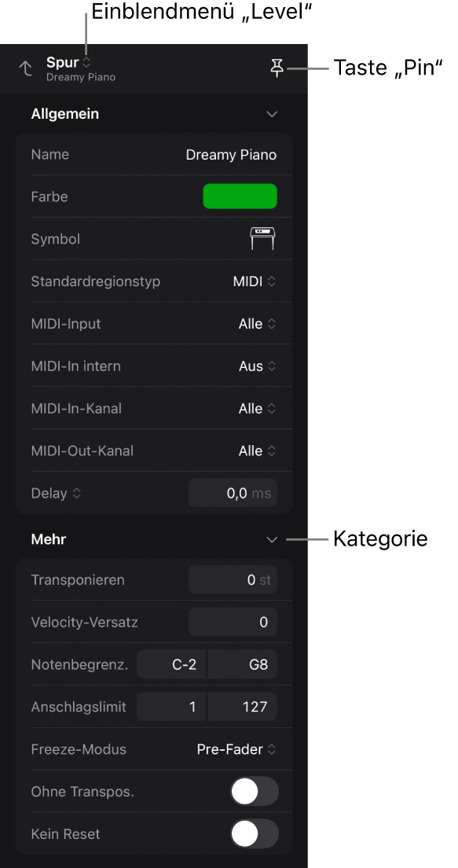Open the piano Symbol icon picker
Screen dimensions: 458x868
[x=262, y=238]
